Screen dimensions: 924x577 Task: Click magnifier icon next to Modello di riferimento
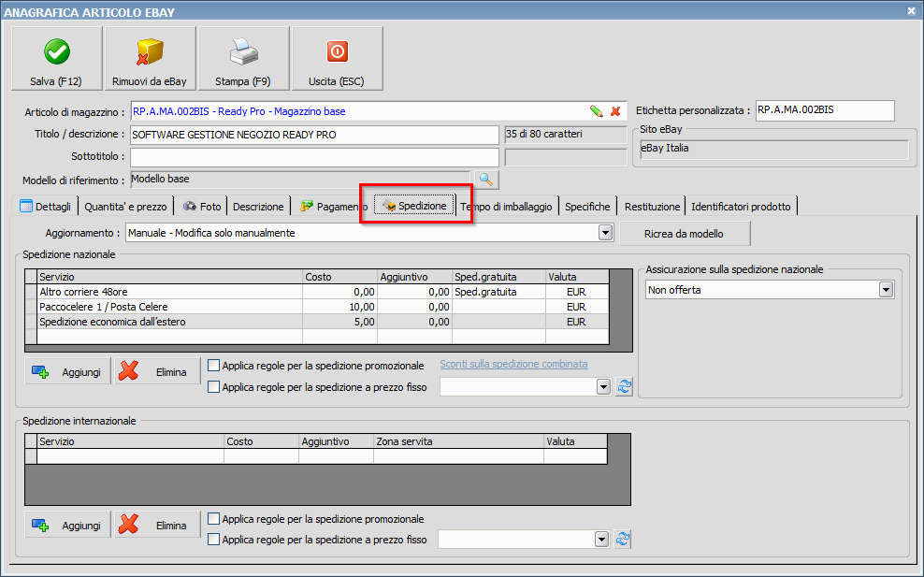pyautogui.click(x=486, y=180)
